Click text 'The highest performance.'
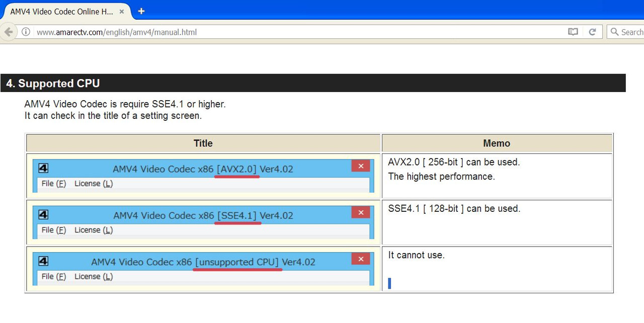This screenshot has width=644, height=323. [442, 177]
